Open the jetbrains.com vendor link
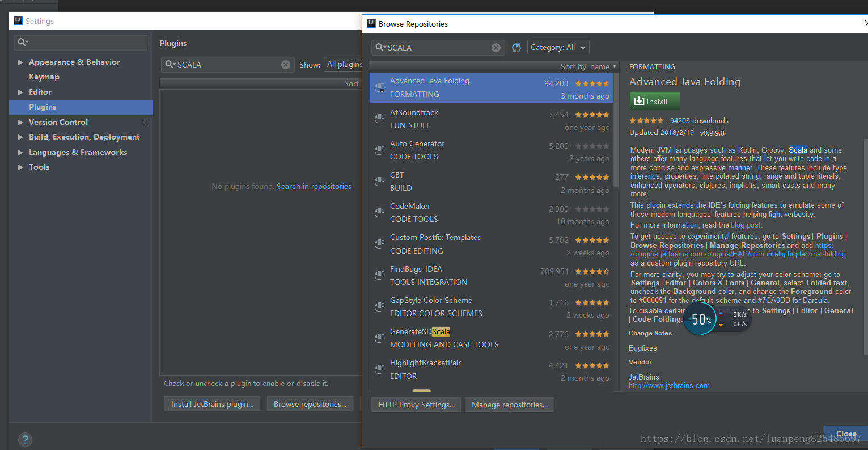The width and height of the screenshot is (868, 450). pos(669,386)
